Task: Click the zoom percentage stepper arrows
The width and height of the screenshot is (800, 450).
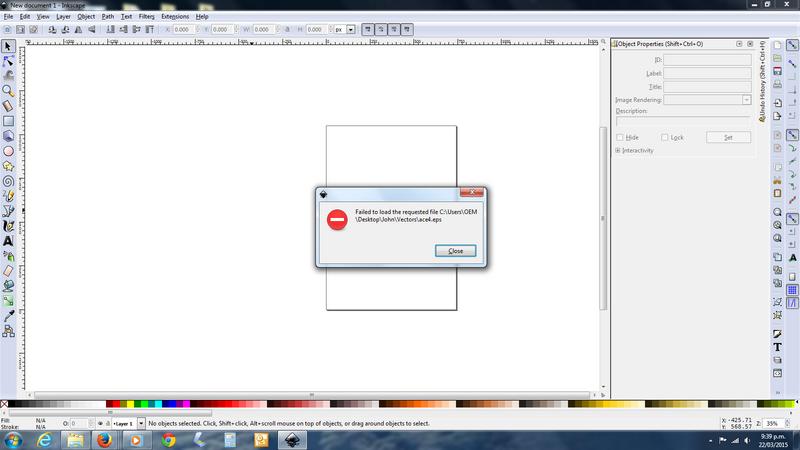Action: 787,423
